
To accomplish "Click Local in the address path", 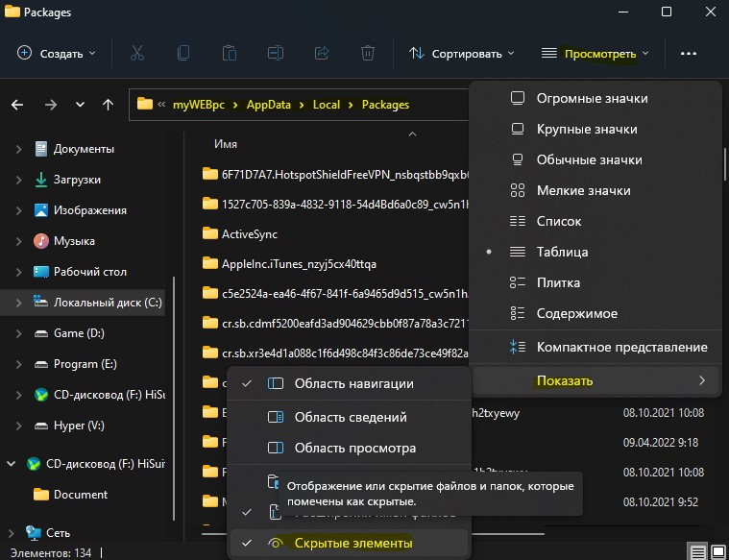I will point(327,104).
